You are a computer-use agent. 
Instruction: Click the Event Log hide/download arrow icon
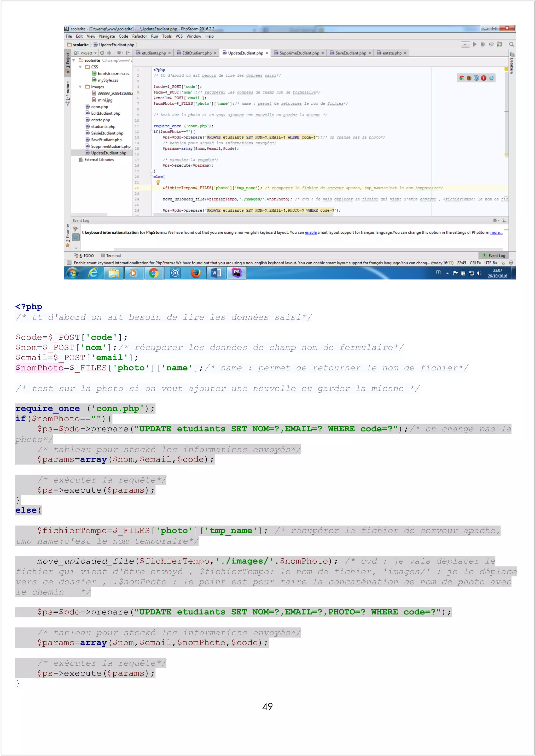pos(504,220)
